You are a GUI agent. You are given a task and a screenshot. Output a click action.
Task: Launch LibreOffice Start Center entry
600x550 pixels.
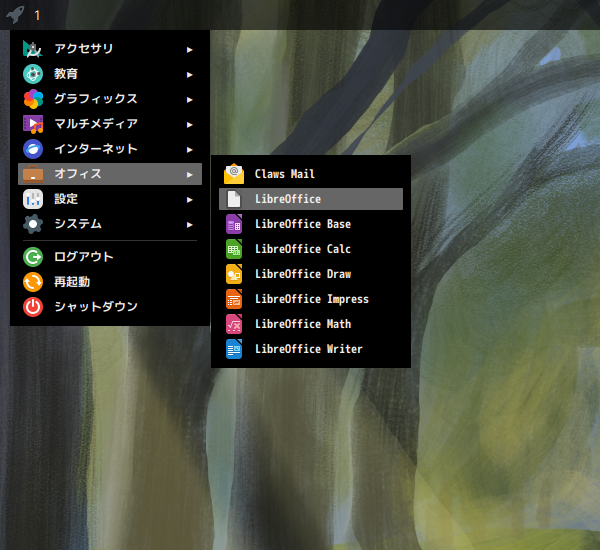pos(311,199)
